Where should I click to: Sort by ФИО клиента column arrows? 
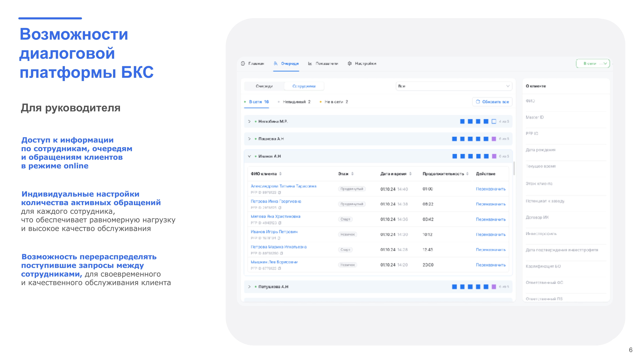[280, 174]
